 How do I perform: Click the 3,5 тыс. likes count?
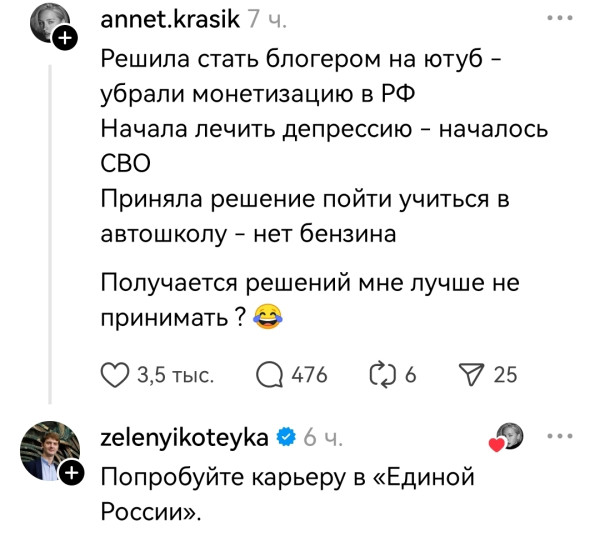click(x=175, y=375)
